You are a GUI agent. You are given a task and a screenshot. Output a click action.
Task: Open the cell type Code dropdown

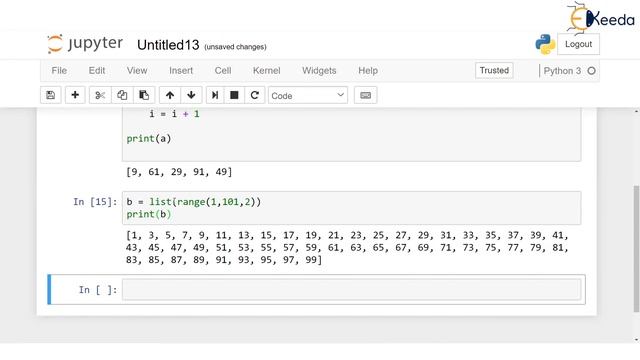(x=308, y=95)
